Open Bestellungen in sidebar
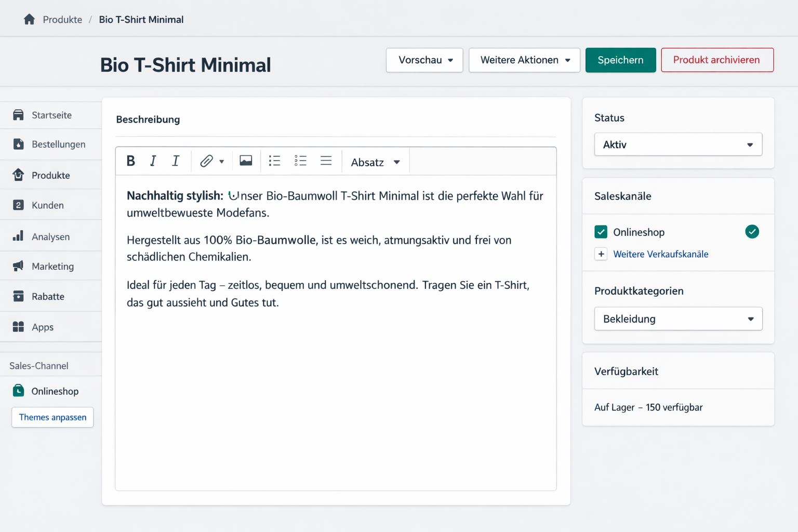798x532 pixels. coord(51,144)
